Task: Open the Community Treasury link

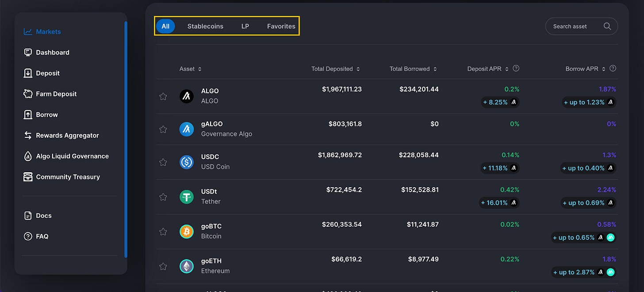Action: (x=68, y=177)
